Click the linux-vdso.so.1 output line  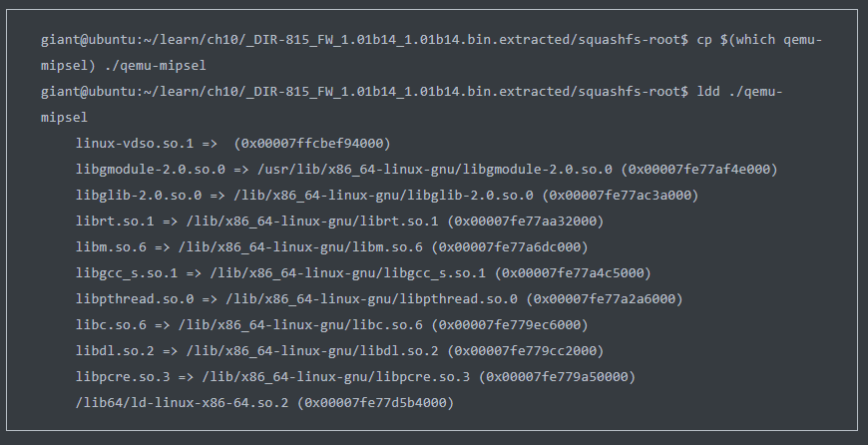pyautogui.click(x=233, y=144)
